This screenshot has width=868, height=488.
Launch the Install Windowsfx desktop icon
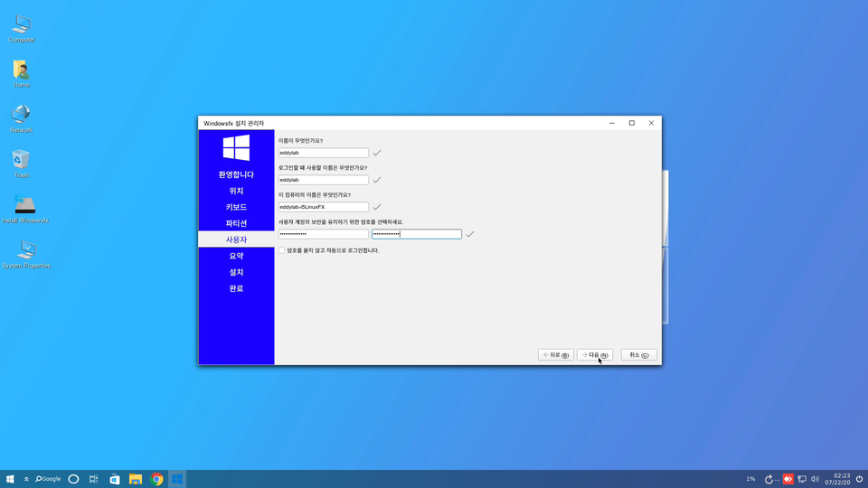click(x=25, y=209)
